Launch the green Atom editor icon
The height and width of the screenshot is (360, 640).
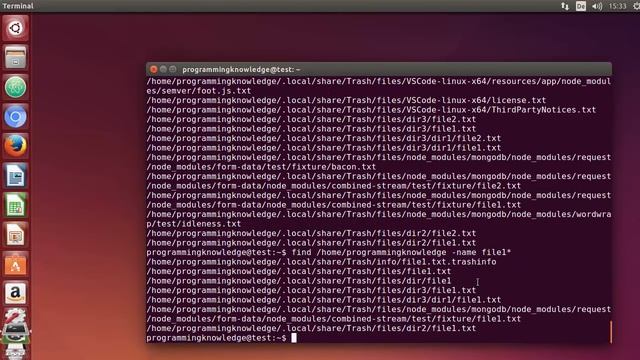coord(16,87)
